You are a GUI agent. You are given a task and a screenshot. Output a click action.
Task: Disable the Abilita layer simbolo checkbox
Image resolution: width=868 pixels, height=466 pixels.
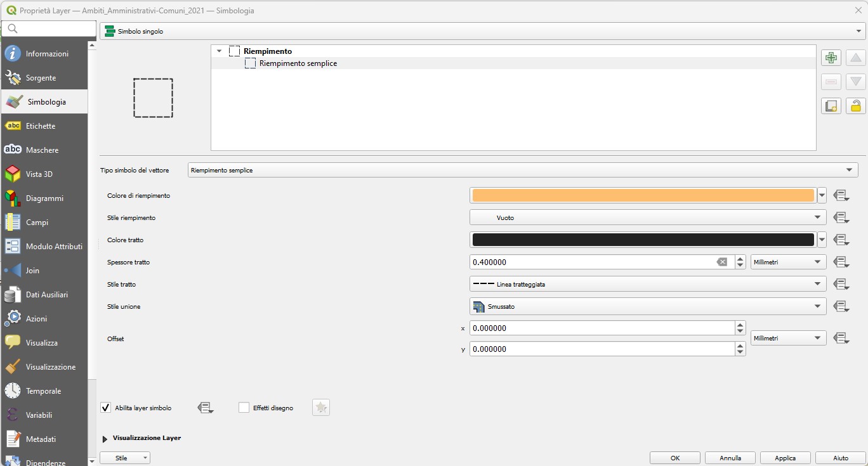106,408
